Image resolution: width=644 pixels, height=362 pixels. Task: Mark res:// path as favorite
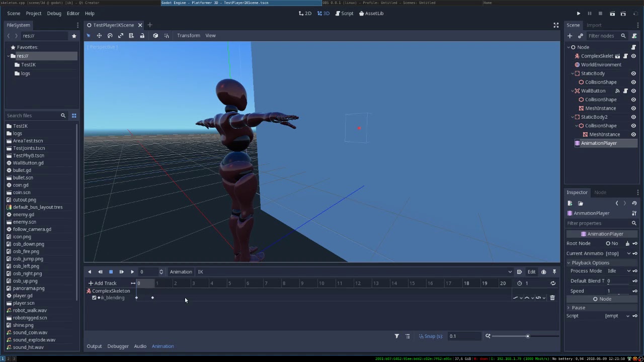coord(74,36)
